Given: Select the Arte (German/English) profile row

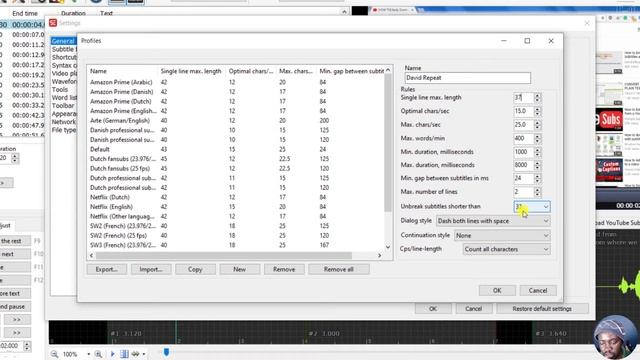Looking at the screenshot, I should click(x=236, y=121).
